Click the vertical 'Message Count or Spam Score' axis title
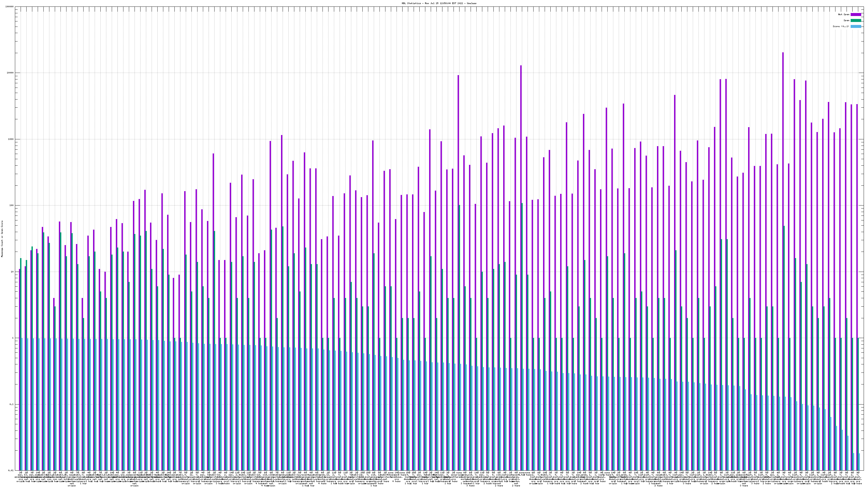The image size is (868, 488). [x=2, y=239]
